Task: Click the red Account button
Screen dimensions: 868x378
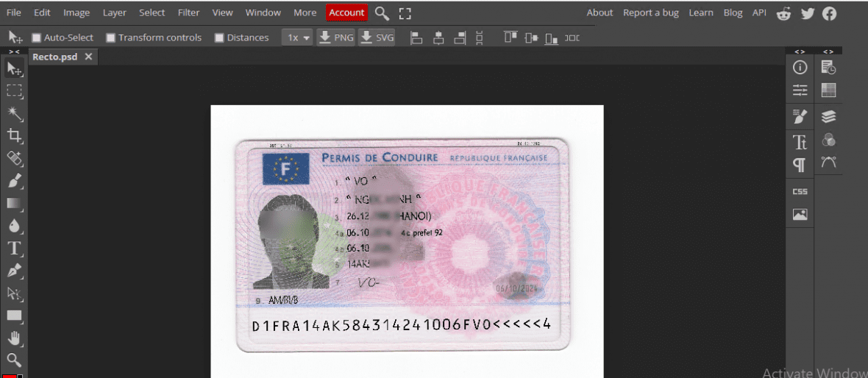Action: (x=346, y=13)
